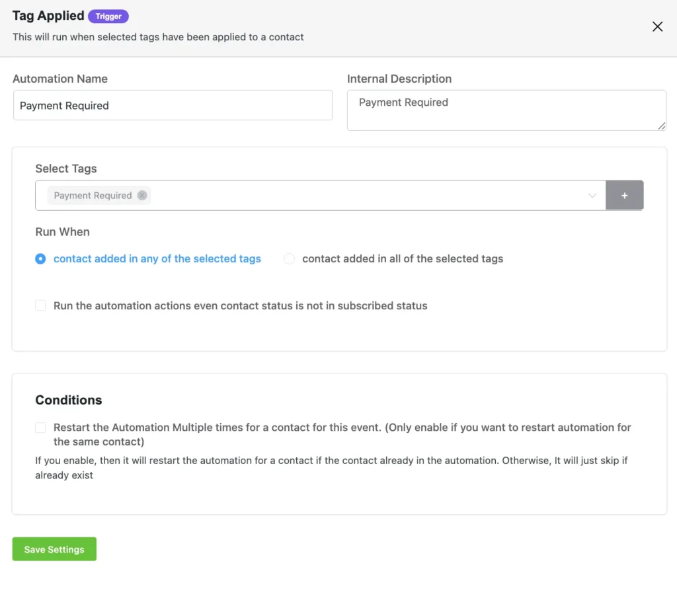This screenshot has width=677, height=616.
Task: Click 'contact added in all' label text
Action: tap(402, 259)
